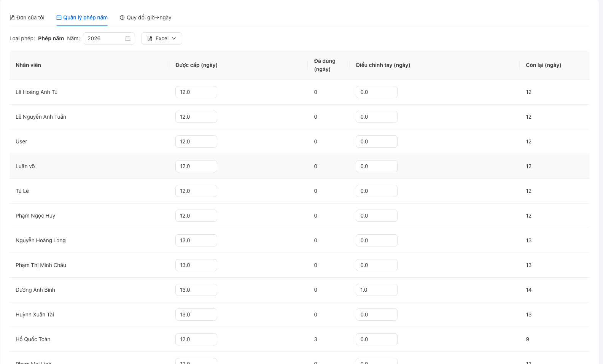Click remaining days 14 for Dương Anh Bình
Screen dimensions: 603x364
click(x=529, y=290)
